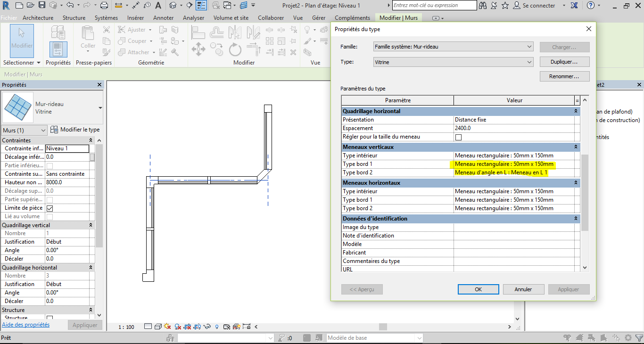Click the Dupliquer... button
The image size is (644, 344).
(x=564, y=62)
